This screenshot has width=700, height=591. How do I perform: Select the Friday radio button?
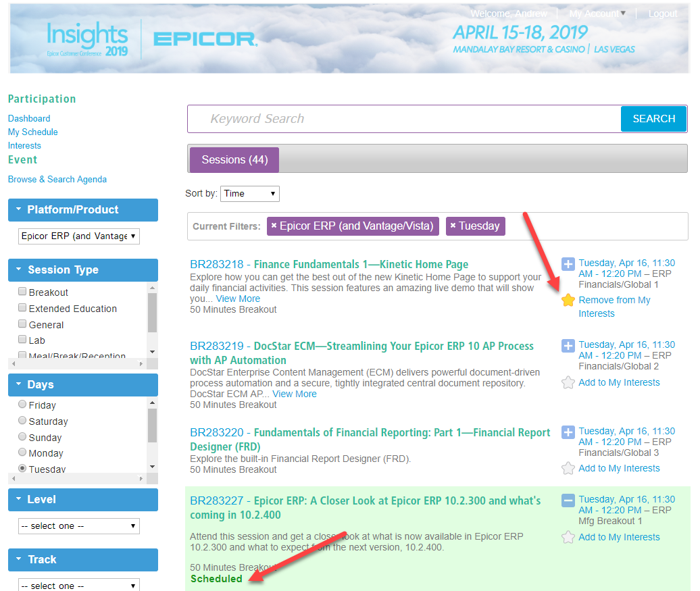point(22,405)
